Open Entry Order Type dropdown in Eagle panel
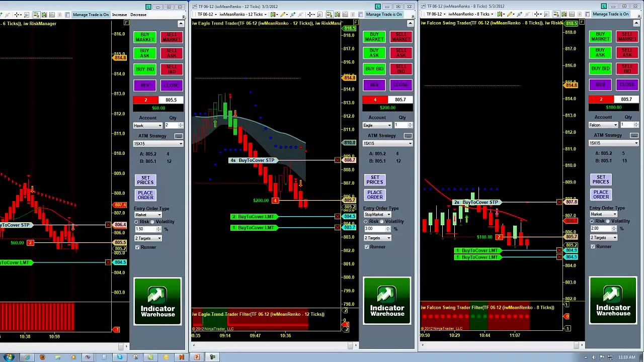 tap(377, 215)
